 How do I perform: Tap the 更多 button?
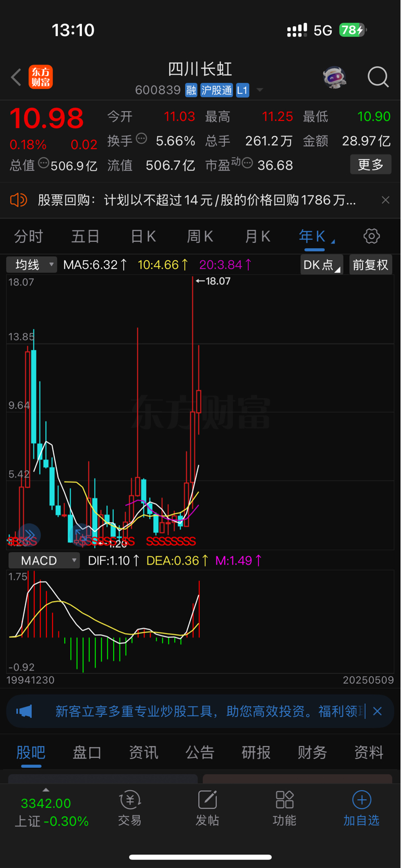pyautogui.click(x=371, y=165)
